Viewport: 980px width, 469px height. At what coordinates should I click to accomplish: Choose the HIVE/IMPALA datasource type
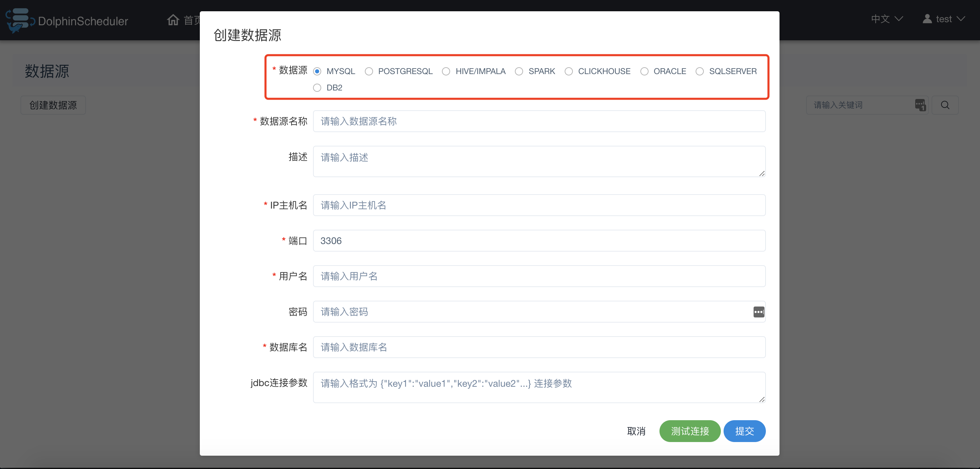pyautogui.click(x=446, y=72)
